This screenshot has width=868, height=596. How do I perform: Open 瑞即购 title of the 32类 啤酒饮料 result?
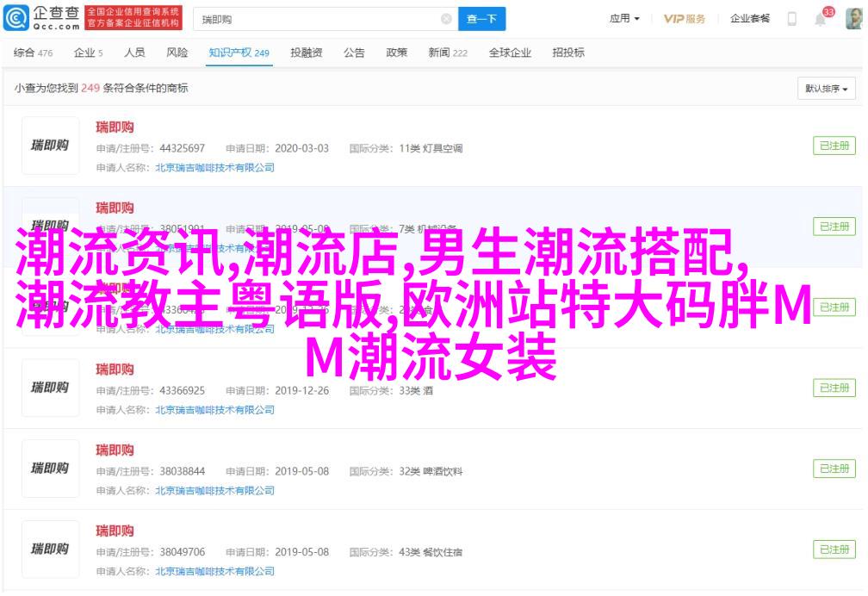pyautogui.click(x=115, y=450)
